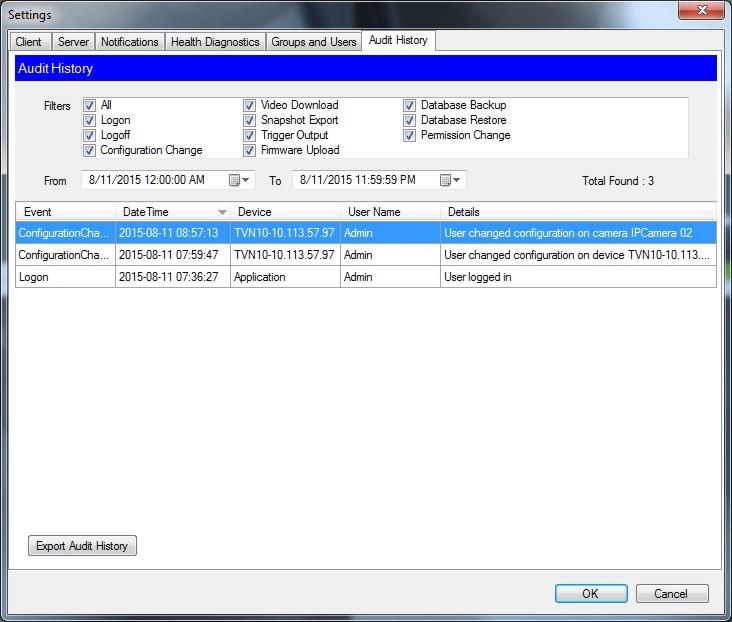Click the Details column header

coord(578,212)
